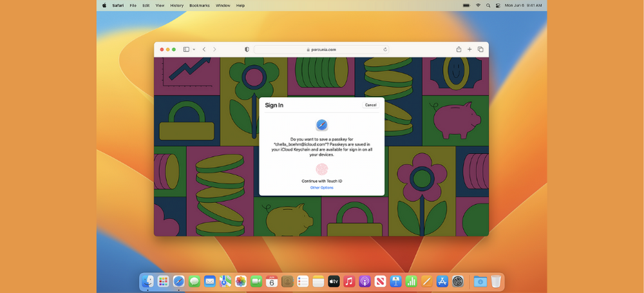Open Numbers from the Dock

pyautogui.click(x=411, y=281)
